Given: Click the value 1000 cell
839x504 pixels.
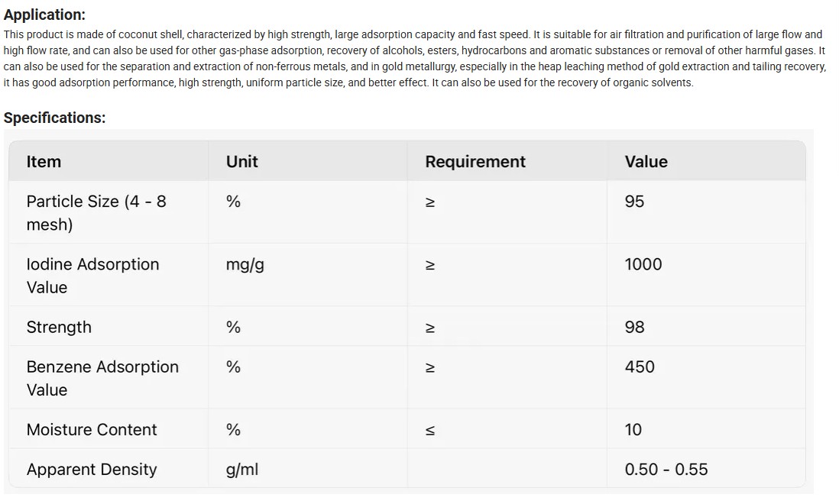Looking at the screenshot, I should [x=643, y=264].
